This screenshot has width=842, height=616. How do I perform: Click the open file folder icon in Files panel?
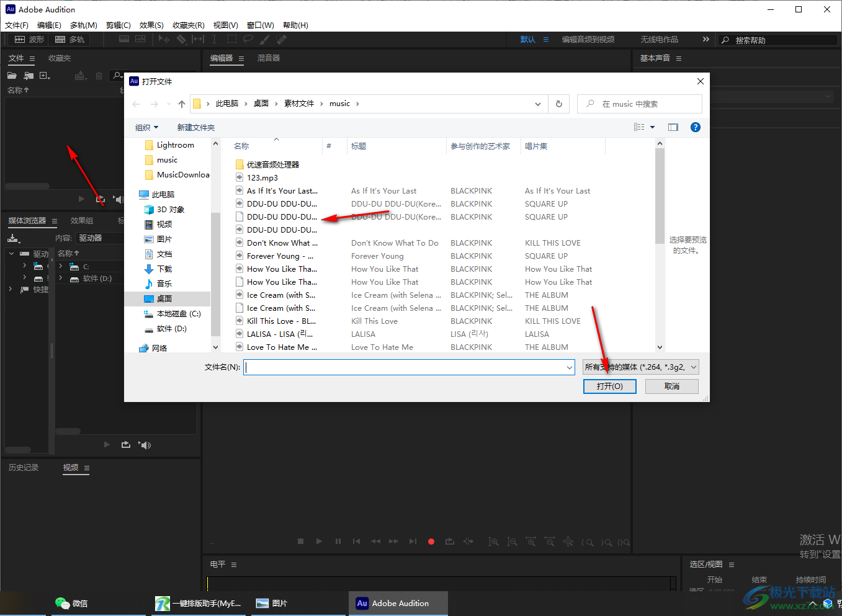click(x=12, y=76)
